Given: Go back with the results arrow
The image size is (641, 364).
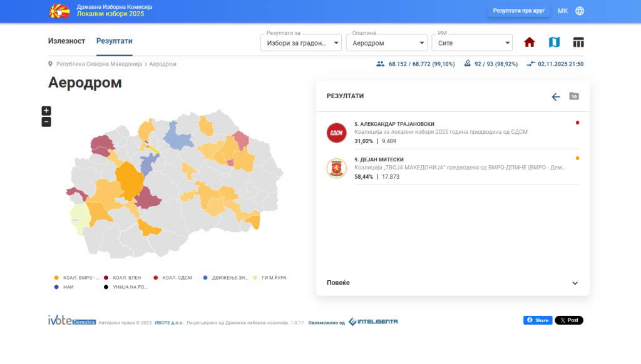Looking at the screenshot, I should point(555,97).
